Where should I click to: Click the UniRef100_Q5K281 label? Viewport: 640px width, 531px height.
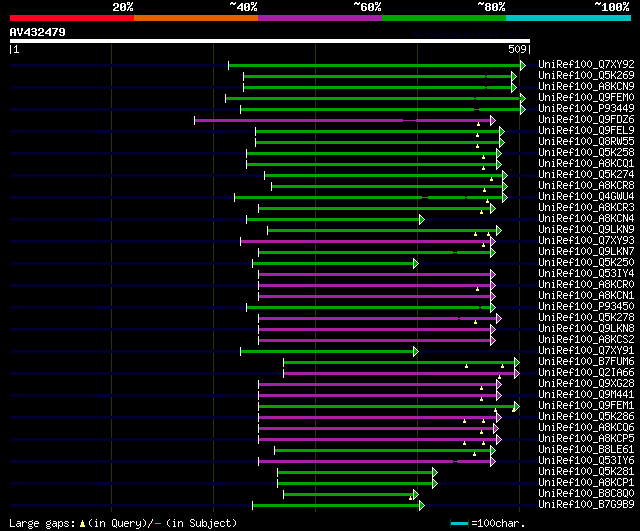coord(586,472)
